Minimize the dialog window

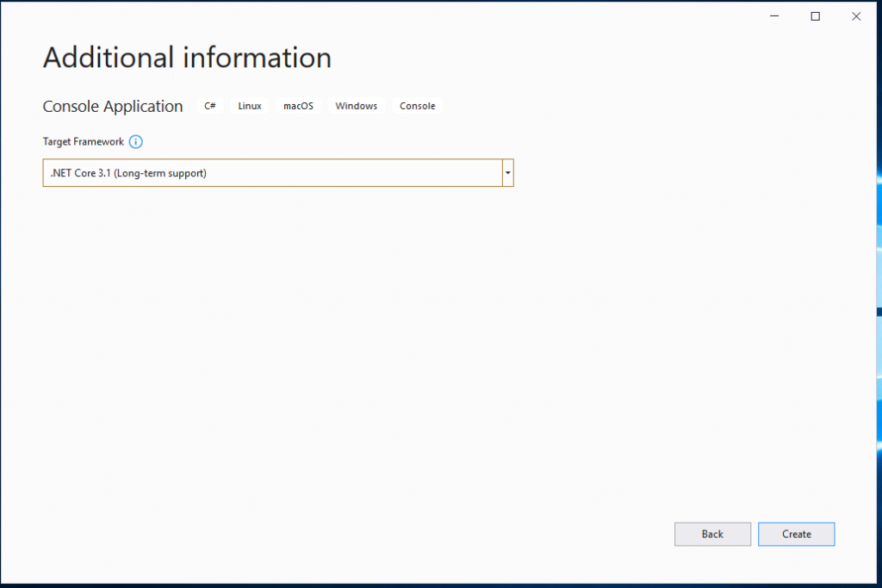click(x=774, y=16)
